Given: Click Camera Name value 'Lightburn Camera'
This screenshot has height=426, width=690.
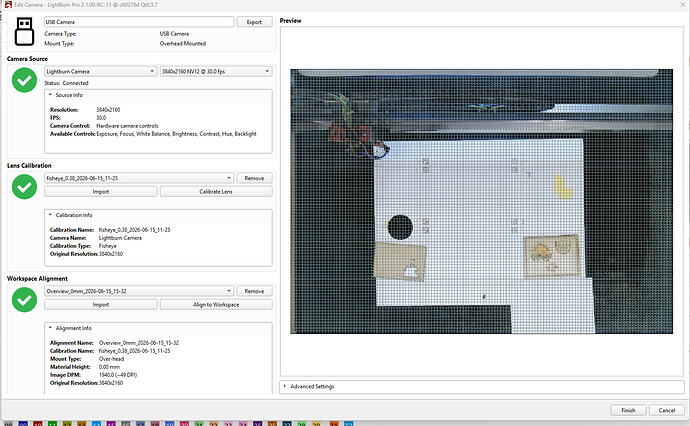Looking at the screenshot, I should click(120, 238).
